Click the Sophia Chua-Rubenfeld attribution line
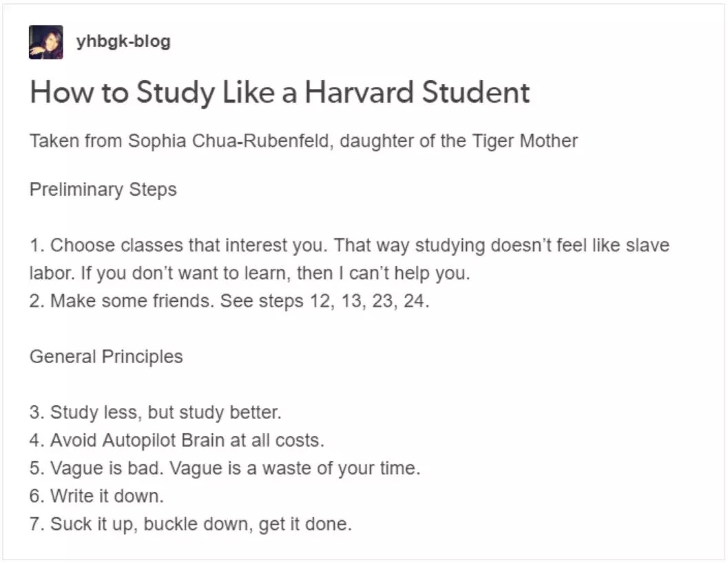The image size is (728, 563). point(304,141)
